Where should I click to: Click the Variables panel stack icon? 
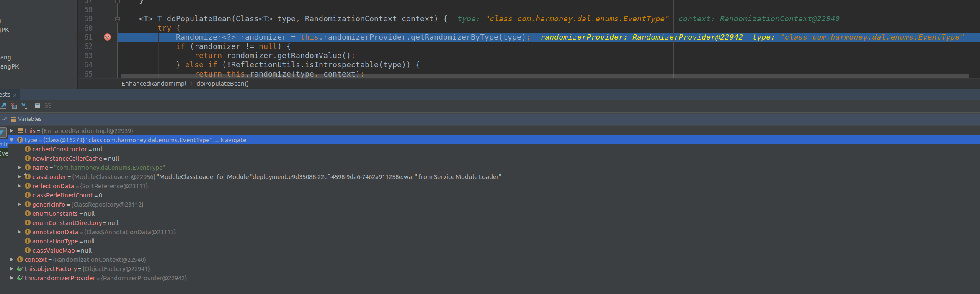13,119
